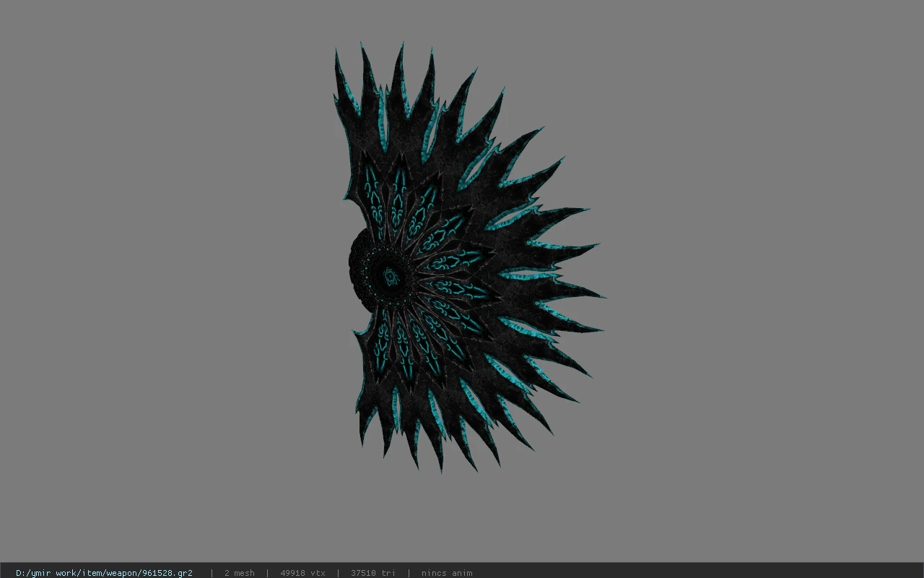Viewport: 924px width, 578px height.
Task: Click the 'nincs anim' status entry
Action: [447, 573]
